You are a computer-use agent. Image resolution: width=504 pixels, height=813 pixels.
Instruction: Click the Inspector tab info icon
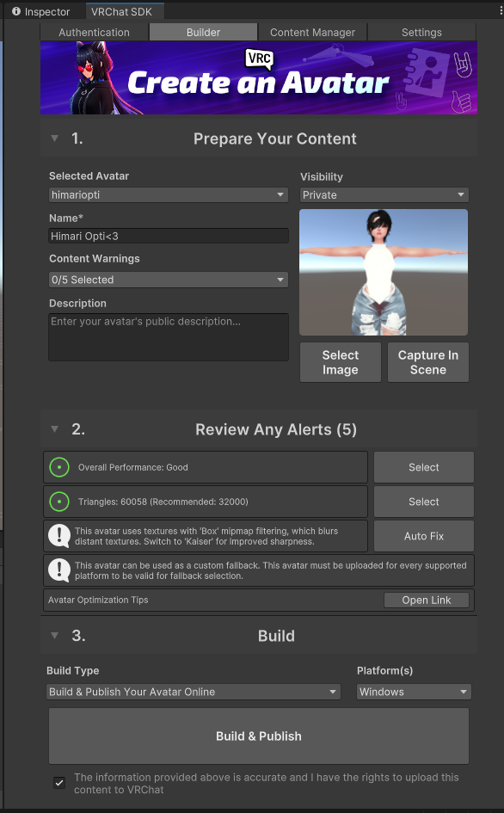pos(16,11)
